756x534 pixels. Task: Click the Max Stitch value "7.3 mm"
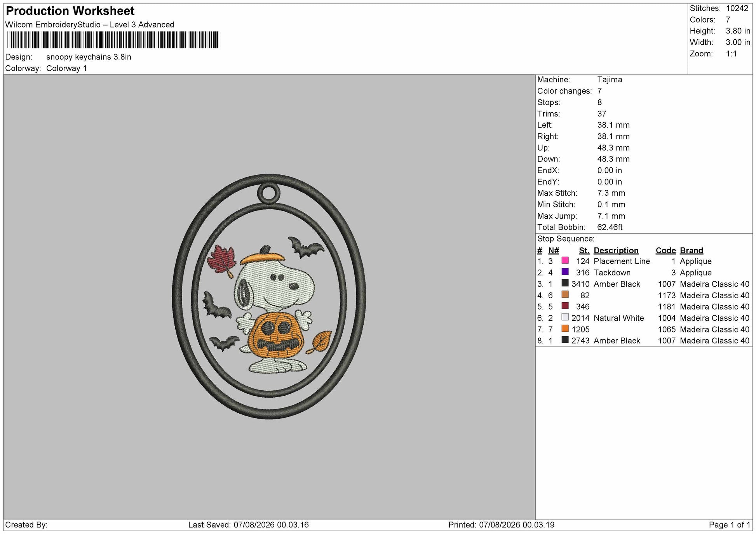point(611,193)
